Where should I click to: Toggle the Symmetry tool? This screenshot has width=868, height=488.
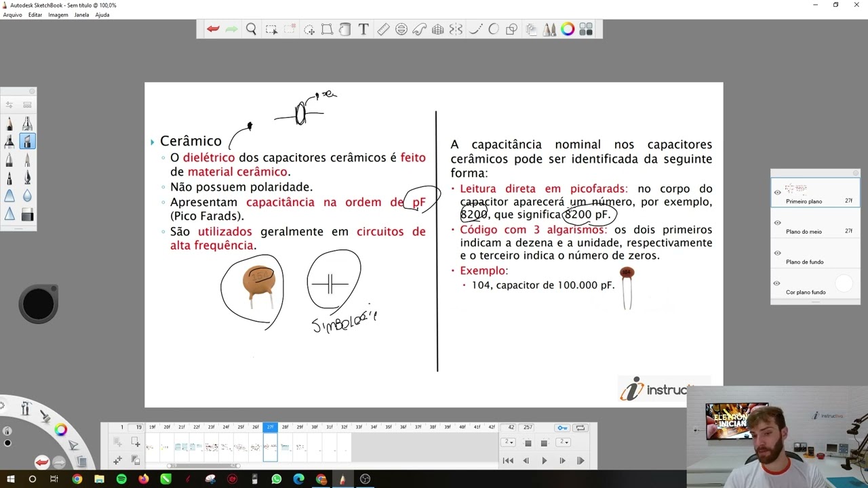456,29
